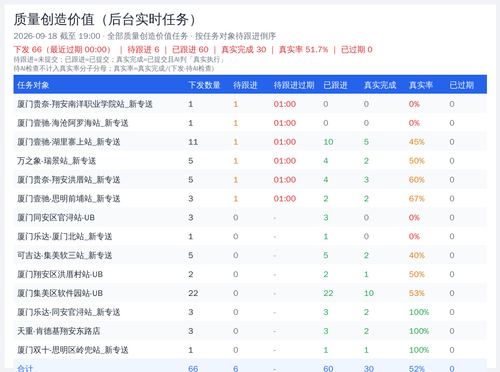Click the 下发数量 value 22 in 软件园站-UB row
Screen dimensions: 500x372
[193, 293]
